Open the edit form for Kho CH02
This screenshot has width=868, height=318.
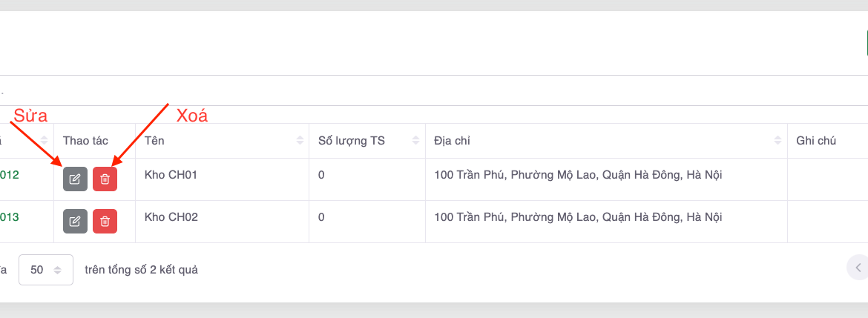pos(75,221)
